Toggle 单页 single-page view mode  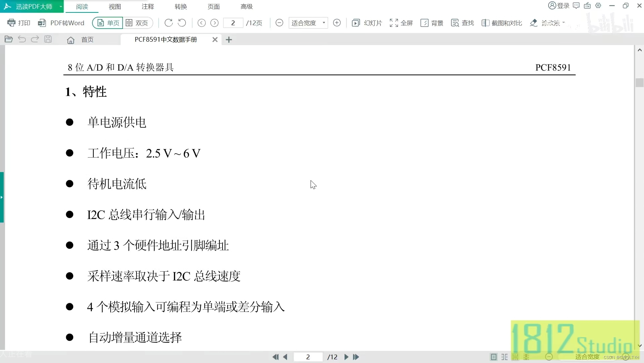pyautogui.click(x=107, y=23)
